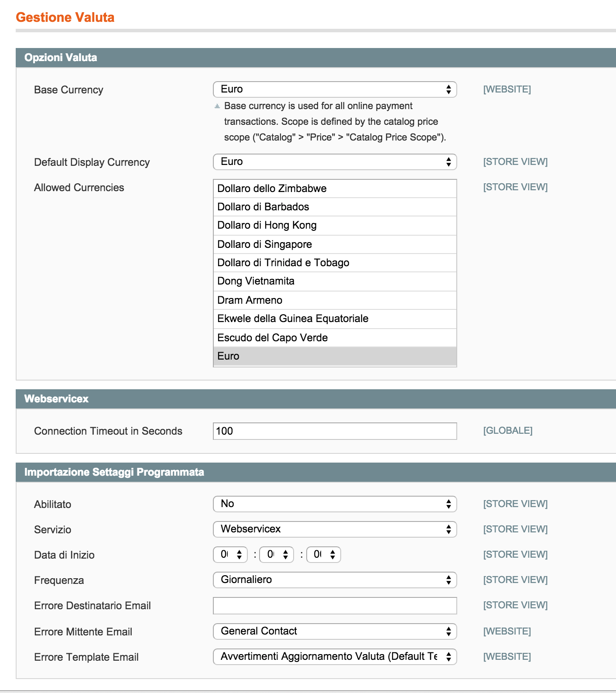
Task: Open the Abilitato dropdown
Action: tap(334, 504)
